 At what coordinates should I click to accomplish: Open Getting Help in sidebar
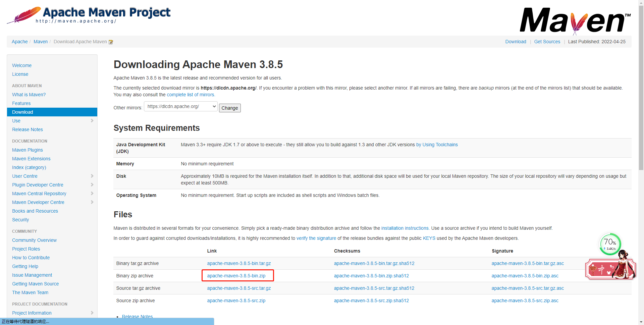tap(25, 266)
